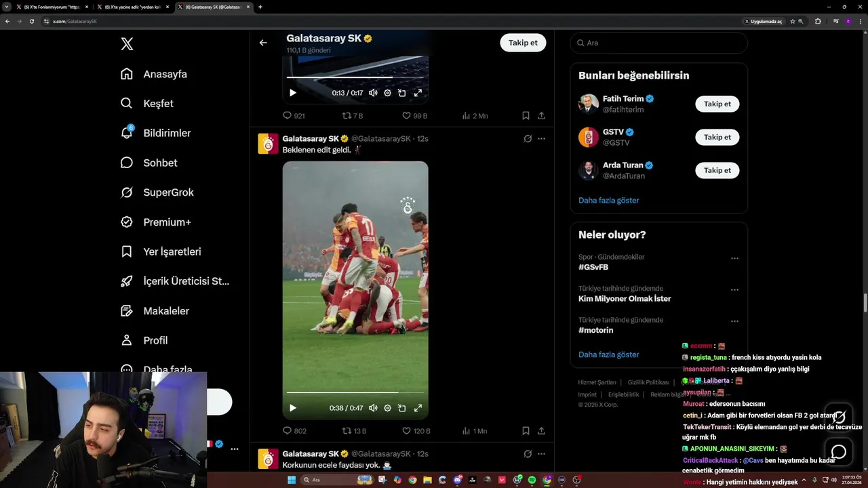
Task: Open Premium+ in the sidebar
Action: tap(155, 222)
